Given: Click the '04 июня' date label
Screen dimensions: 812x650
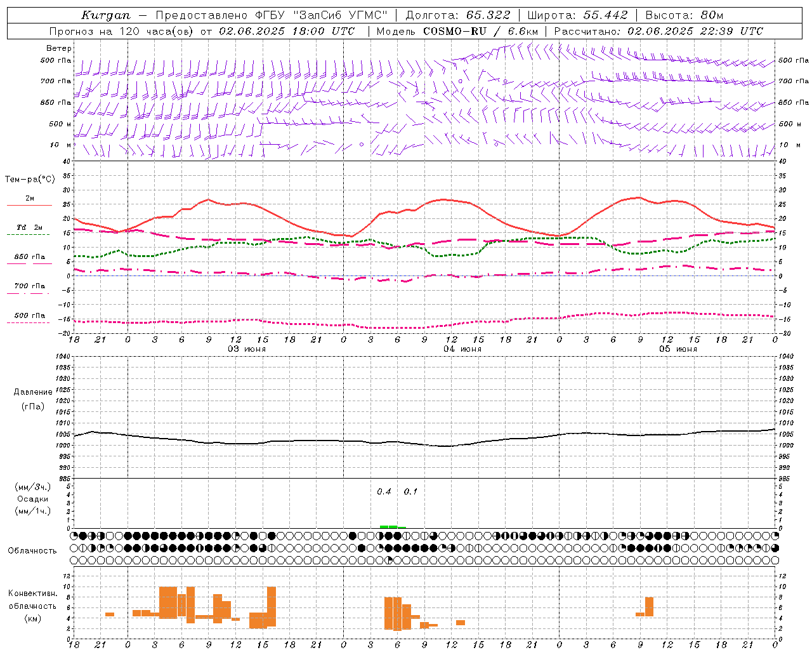Looking at the screenshot, I should (x=462, y=349).
